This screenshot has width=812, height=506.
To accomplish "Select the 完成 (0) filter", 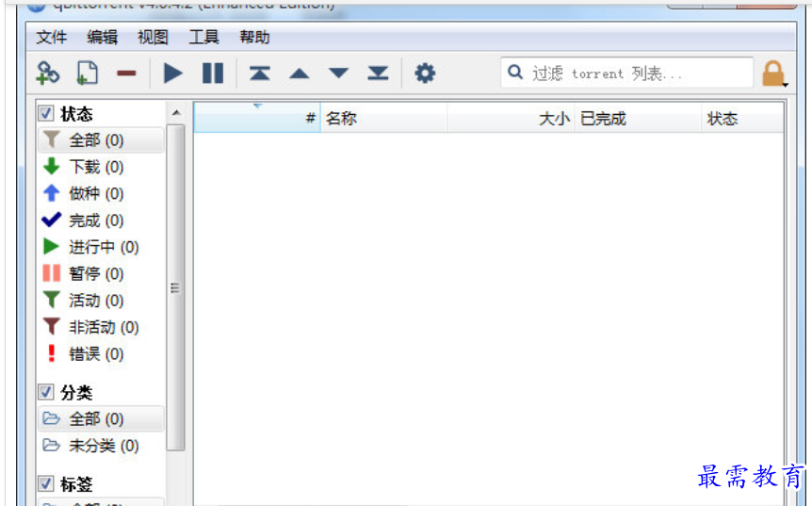I will [101, 220].
